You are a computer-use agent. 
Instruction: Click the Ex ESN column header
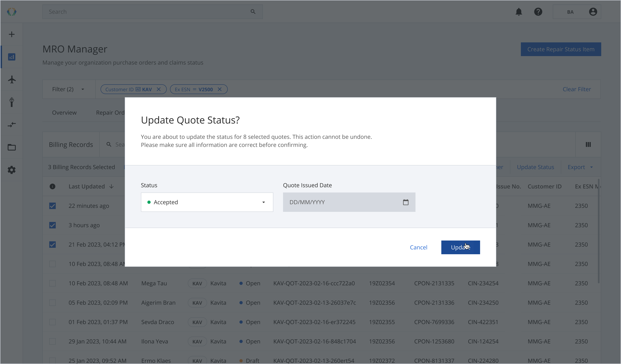(587, 186)
